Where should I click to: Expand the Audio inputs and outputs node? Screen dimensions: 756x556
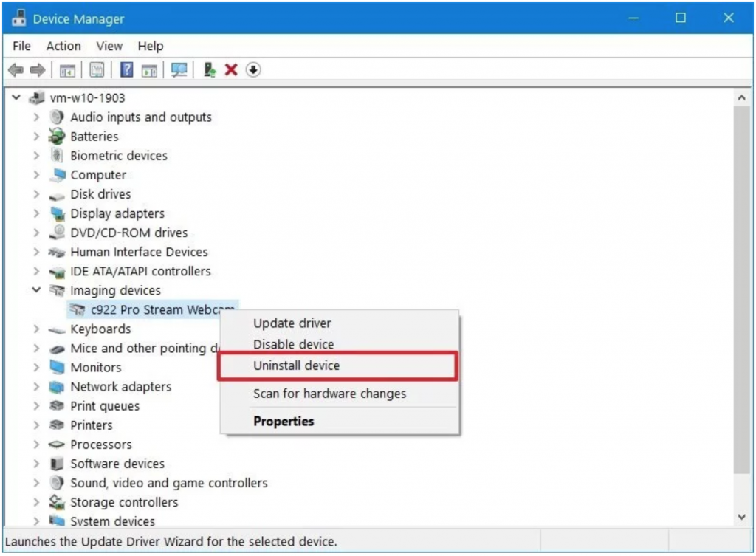36,117
